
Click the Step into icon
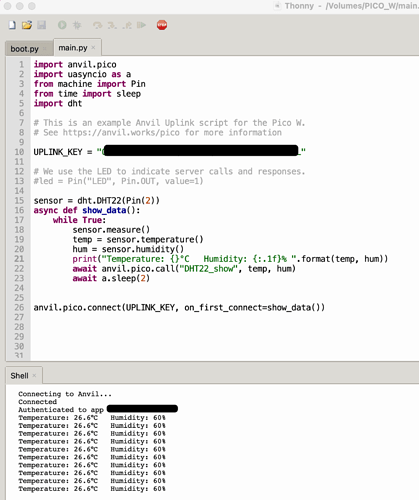pyautogui.click(x=112, y=25)
